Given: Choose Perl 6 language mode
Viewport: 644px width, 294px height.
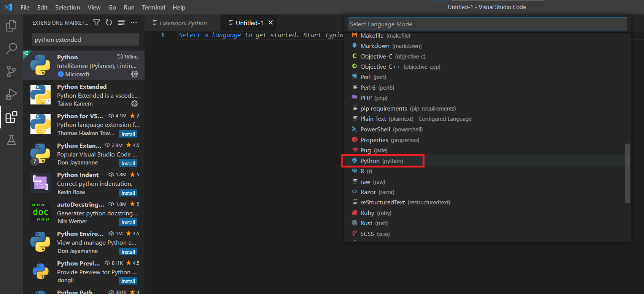Looking at the screenshot, I should [x=487, y=87].
